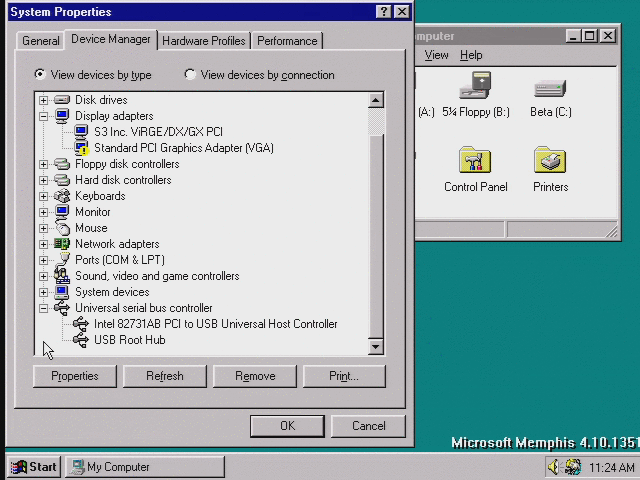Collapse the Universal serial bus controller node

(x=43, y=308)
